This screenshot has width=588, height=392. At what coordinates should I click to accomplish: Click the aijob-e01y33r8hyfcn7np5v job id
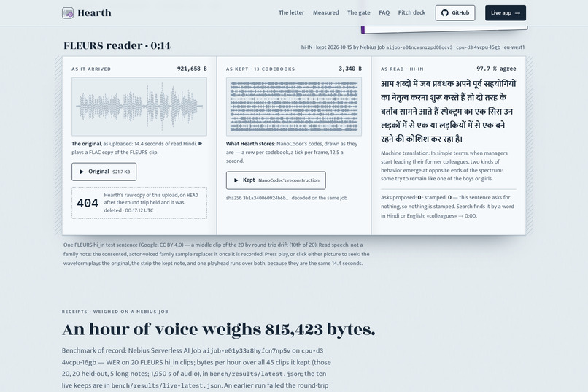247,350
